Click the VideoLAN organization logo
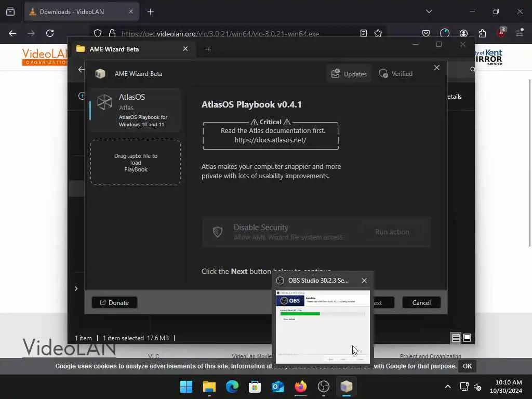The height and width of the screenshot is (399, 532). tap(45, 57)
